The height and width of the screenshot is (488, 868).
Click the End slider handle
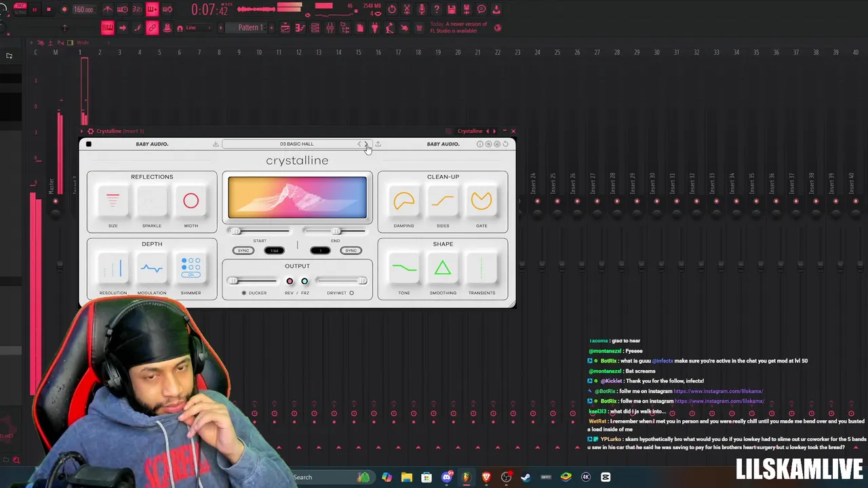336,231
